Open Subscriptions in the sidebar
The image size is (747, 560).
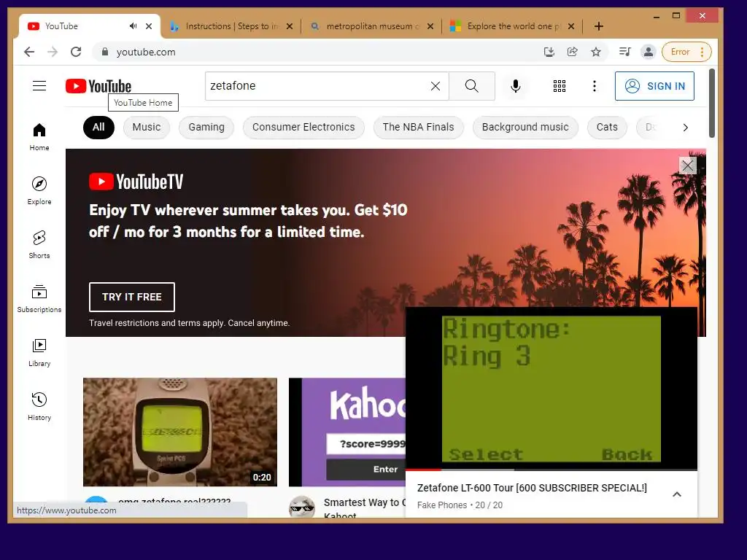pyautogui.click(x=39, y=298)
